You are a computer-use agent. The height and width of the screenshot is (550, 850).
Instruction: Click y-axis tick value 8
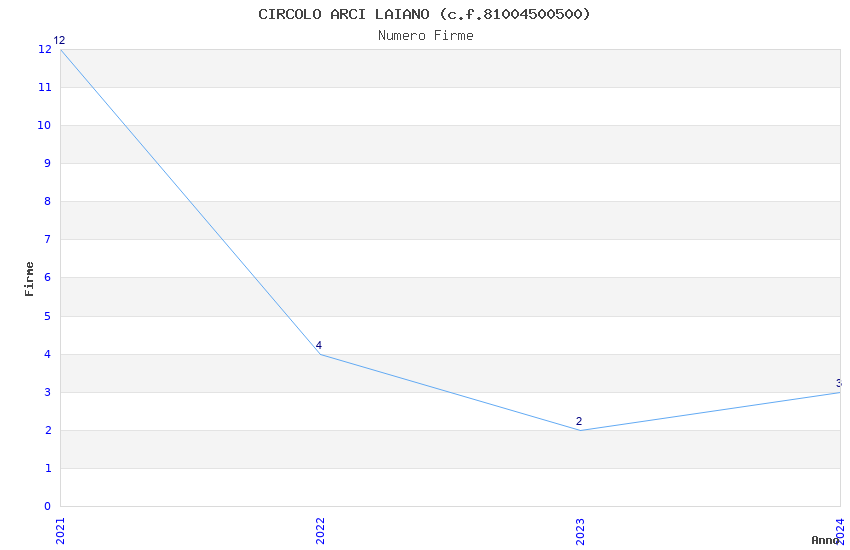pyautogui.click(x=48, y=201)
